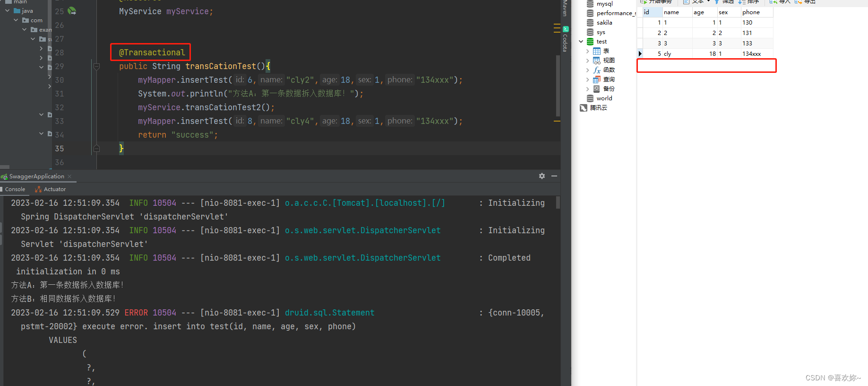This screenshot has height=386, width=868.
Task: Click the com package folder icon
Action: click(x=26, y=20)
